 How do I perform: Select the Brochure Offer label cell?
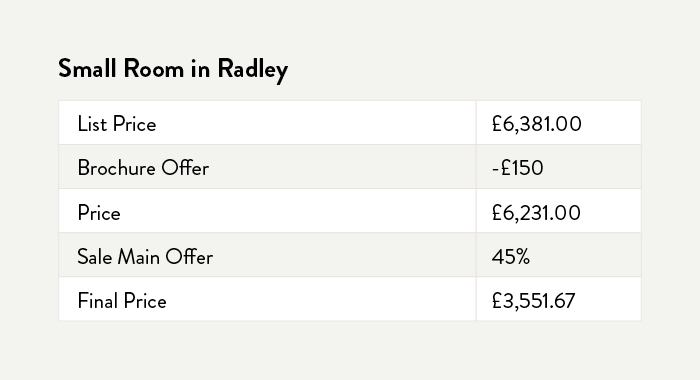point(267,167)
